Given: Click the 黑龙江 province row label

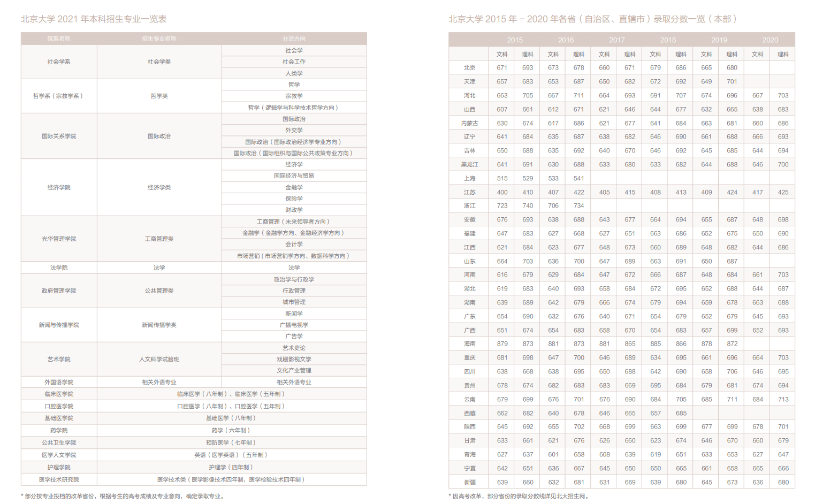Looking at the screenshot, I should click(x=469, y=164).
